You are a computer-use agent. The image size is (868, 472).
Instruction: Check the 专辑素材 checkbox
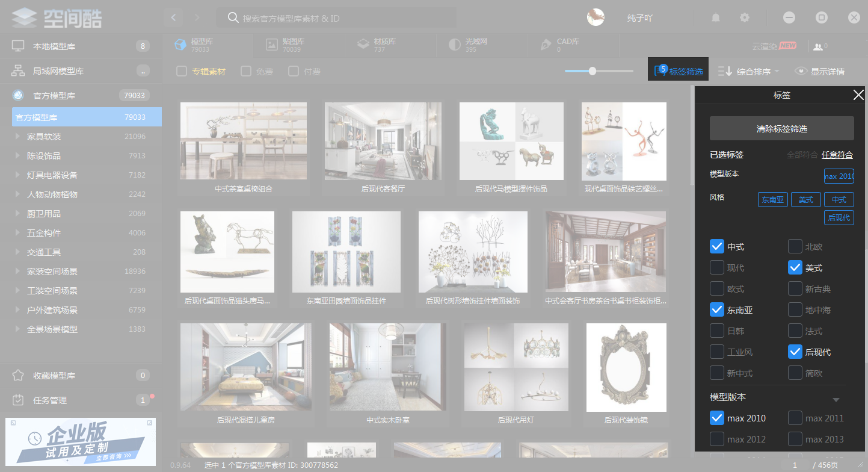[182, 71]
